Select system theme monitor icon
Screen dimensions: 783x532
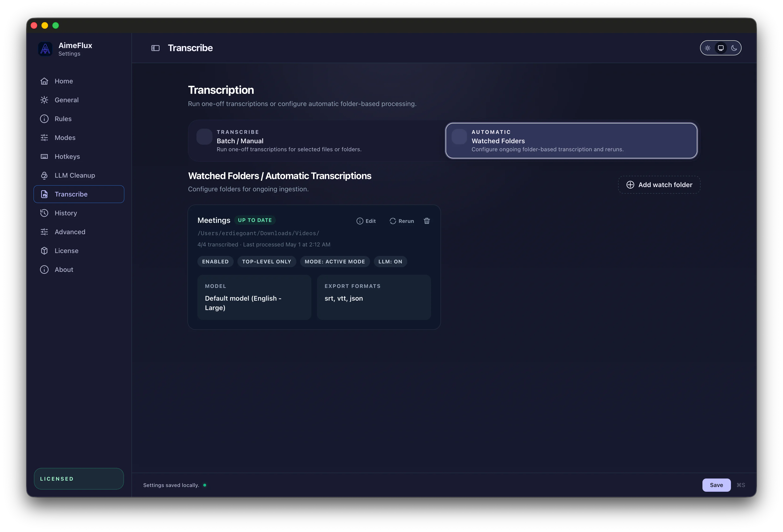(x=721, y=48)
